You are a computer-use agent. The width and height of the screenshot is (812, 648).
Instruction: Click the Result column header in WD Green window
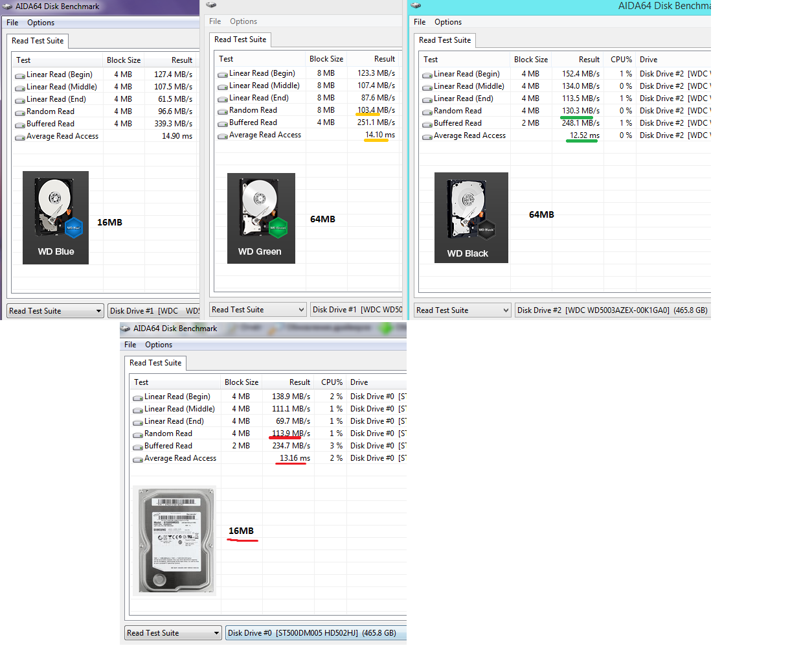click(x=373, y=59)
